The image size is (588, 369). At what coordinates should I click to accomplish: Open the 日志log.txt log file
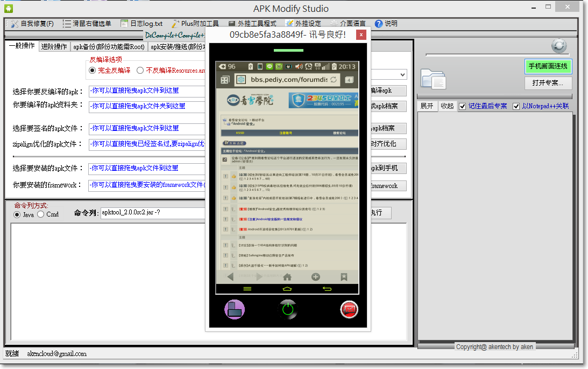141,24
